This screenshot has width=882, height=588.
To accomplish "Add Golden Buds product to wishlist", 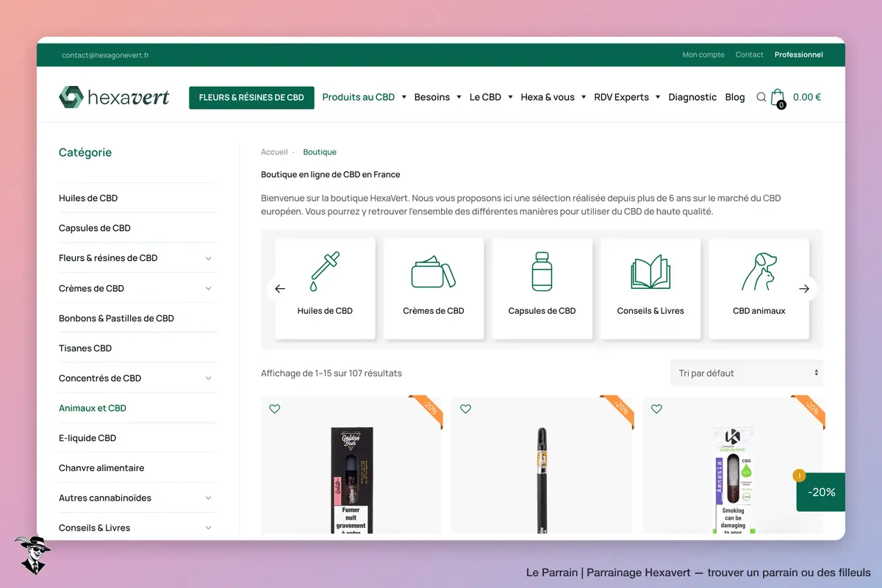I will coord(275,409).
